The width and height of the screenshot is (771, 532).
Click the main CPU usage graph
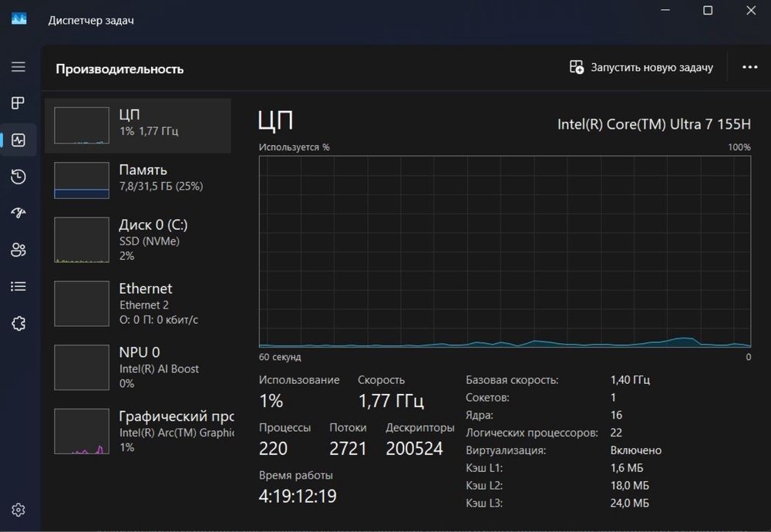(504, 252)
